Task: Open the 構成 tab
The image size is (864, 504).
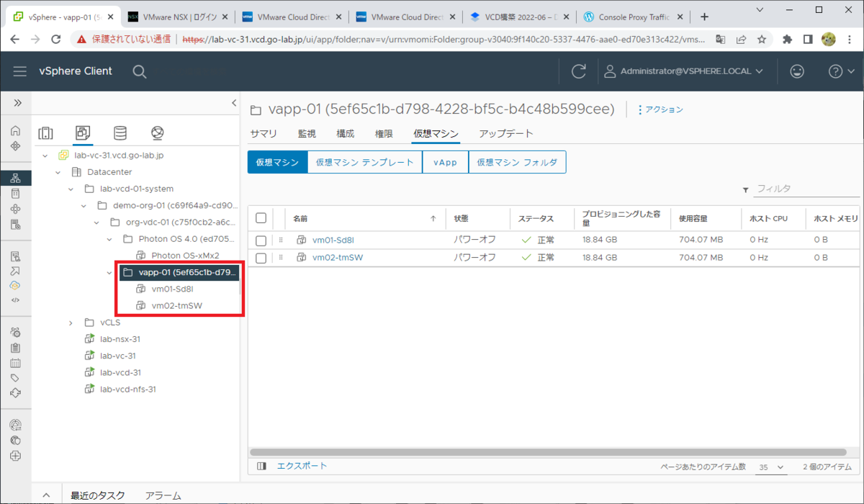Action: point(346,134)
